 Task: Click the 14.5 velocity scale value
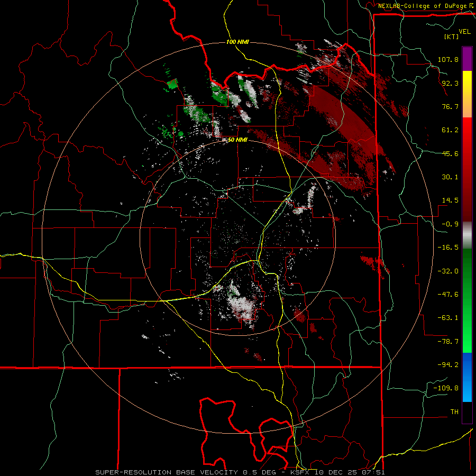tap(450, 200)
